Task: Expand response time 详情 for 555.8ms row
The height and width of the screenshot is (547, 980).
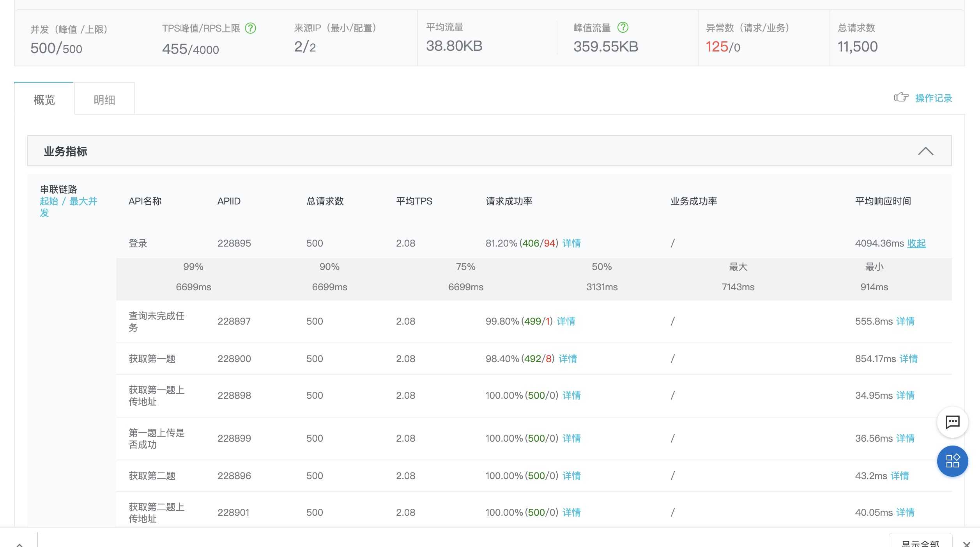Action: (905, 321)
